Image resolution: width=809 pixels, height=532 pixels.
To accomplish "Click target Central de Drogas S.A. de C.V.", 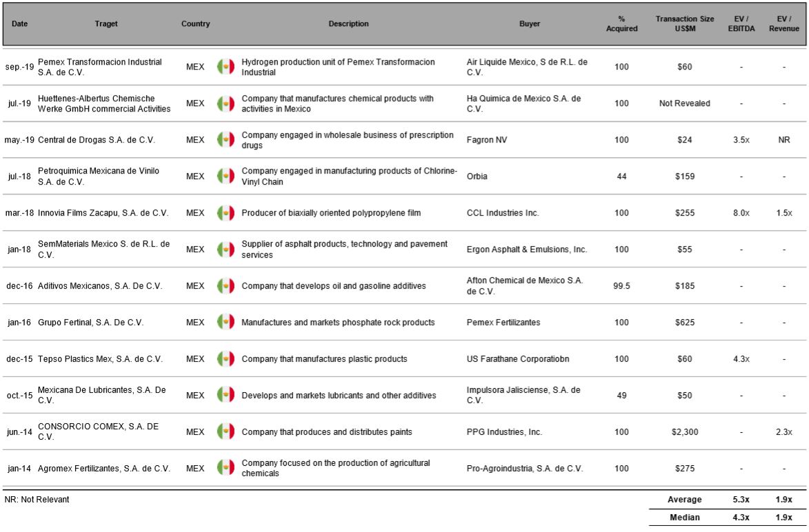I will pos(97,140).
